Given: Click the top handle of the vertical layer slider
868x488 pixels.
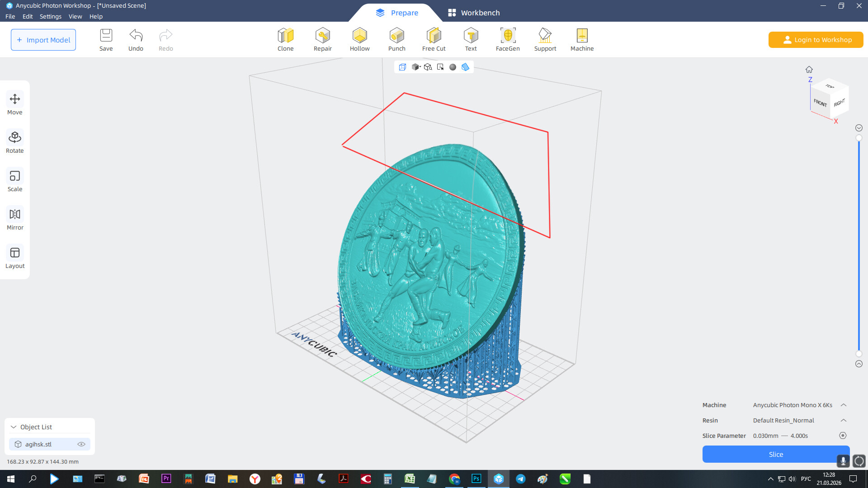Looking at the screenshot, I should (x=859, y=138).
